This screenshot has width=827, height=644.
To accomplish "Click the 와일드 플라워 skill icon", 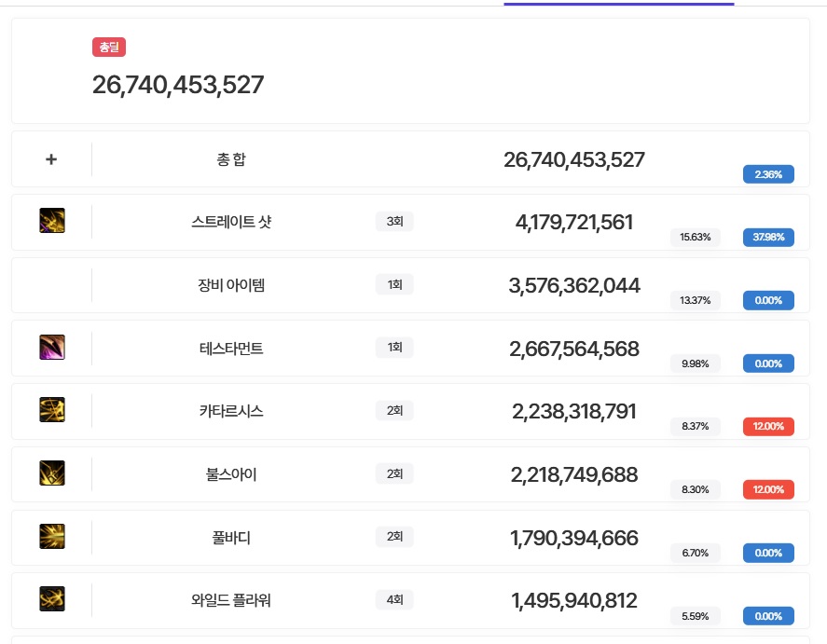I will [52, 599].
